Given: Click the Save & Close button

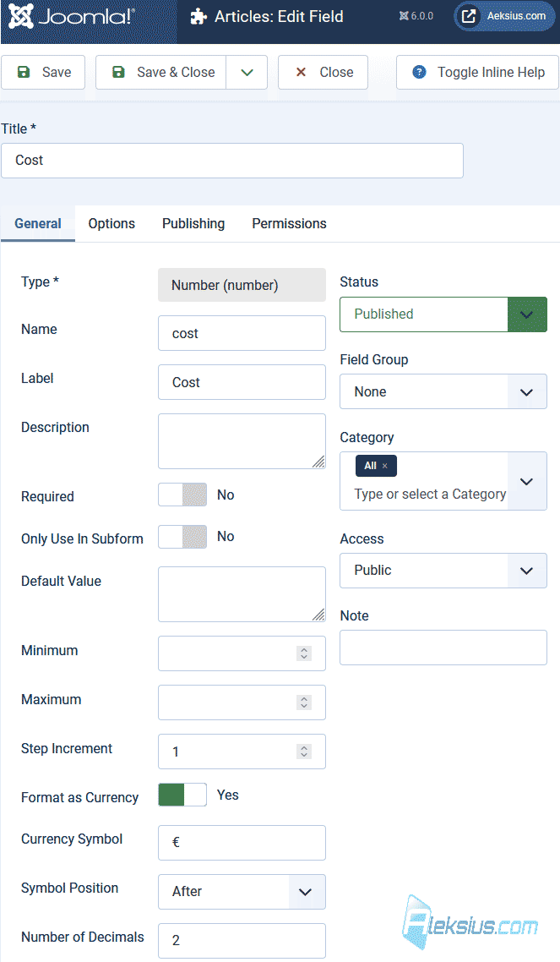Looking at the screenshot, I should point(161,73).
